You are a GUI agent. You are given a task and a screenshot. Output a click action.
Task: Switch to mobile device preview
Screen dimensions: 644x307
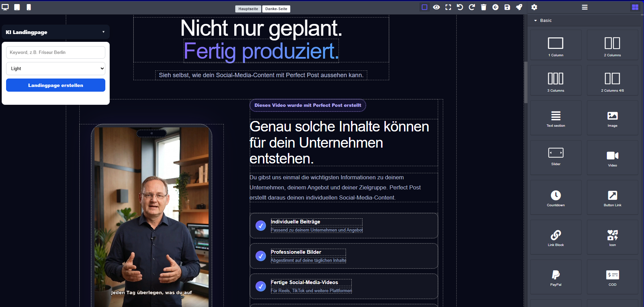[x=29, y=7]
